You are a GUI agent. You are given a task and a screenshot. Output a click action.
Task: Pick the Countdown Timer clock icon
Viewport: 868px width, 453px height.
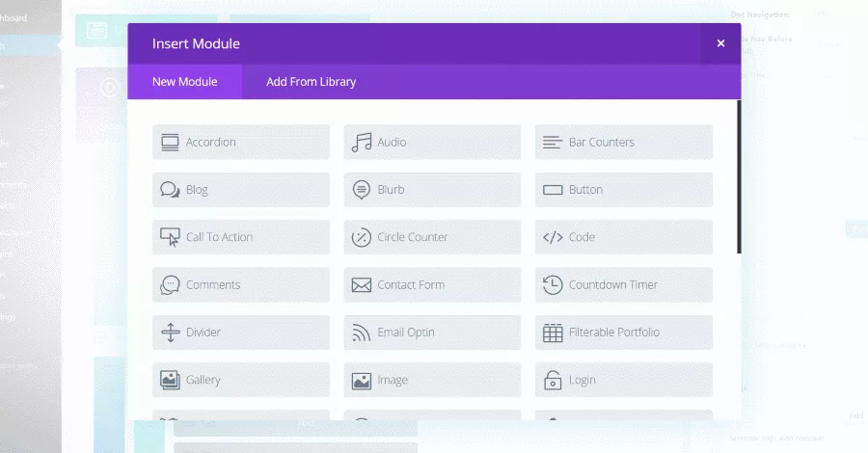tap(553, 285)
